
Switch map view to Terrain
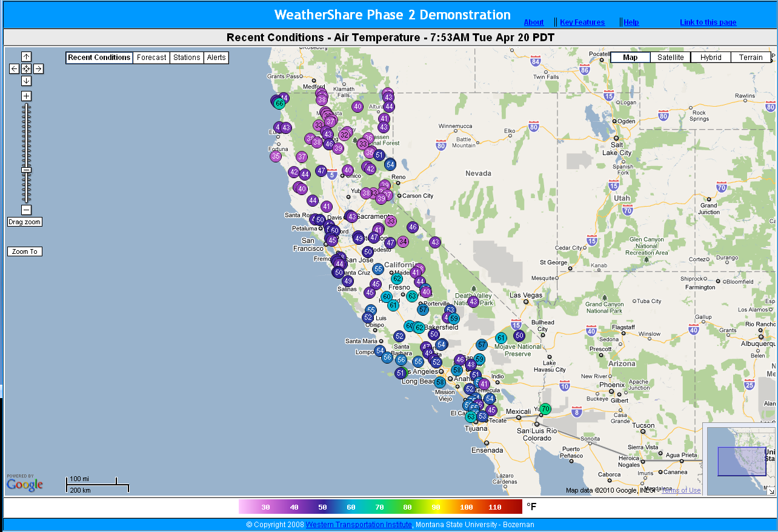tap(751, 58)
